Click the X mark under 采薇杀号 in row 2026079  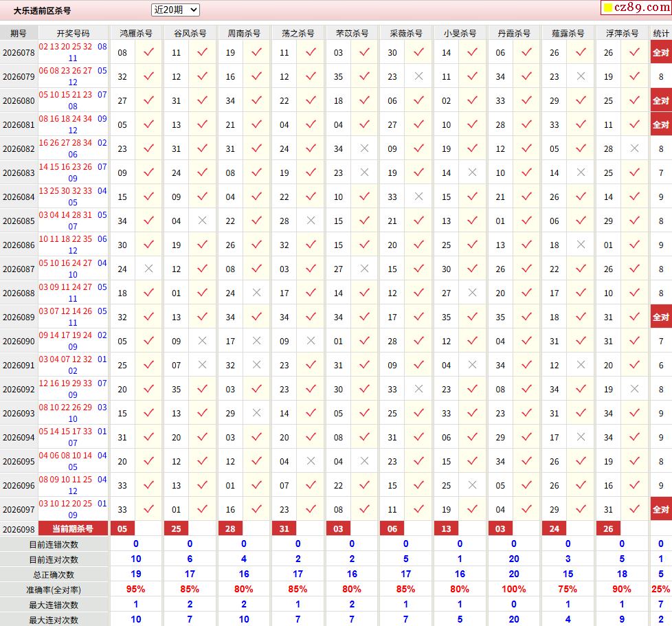pos(418,76)
